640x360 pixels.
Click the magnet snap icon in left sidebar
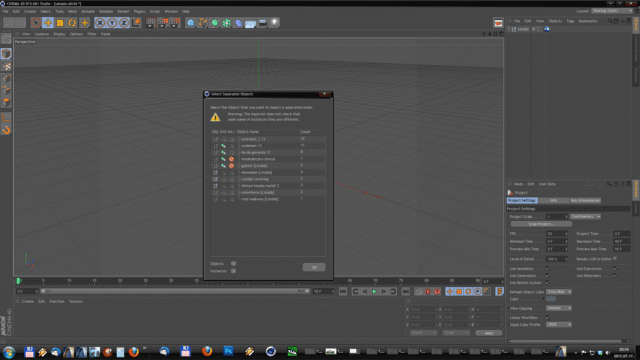[x=6, y=130]
